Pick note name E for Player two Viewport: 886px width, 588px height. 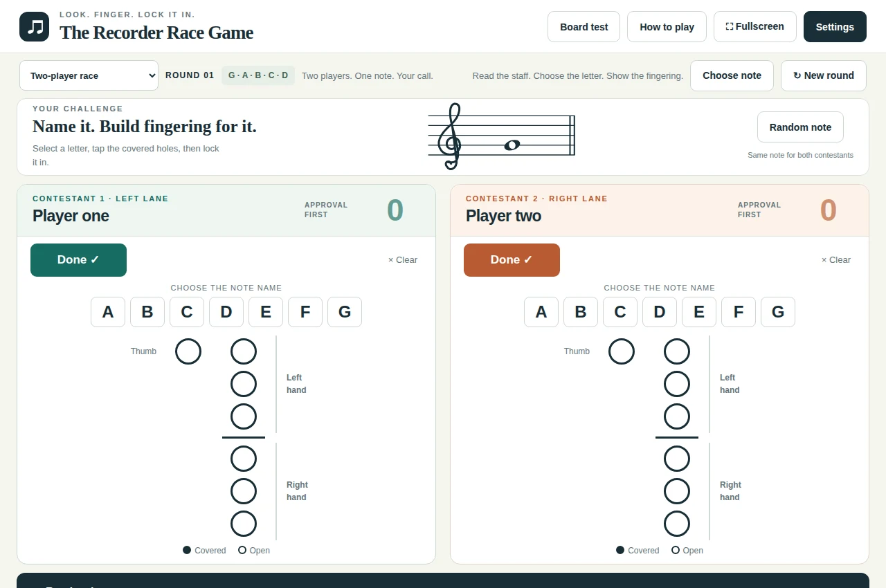point(699,312)
